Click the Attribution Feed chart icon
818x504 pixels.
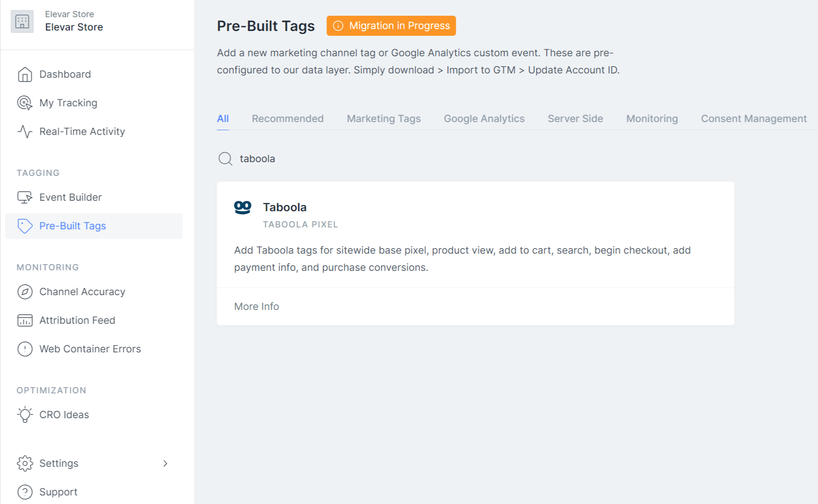(25, 320)
